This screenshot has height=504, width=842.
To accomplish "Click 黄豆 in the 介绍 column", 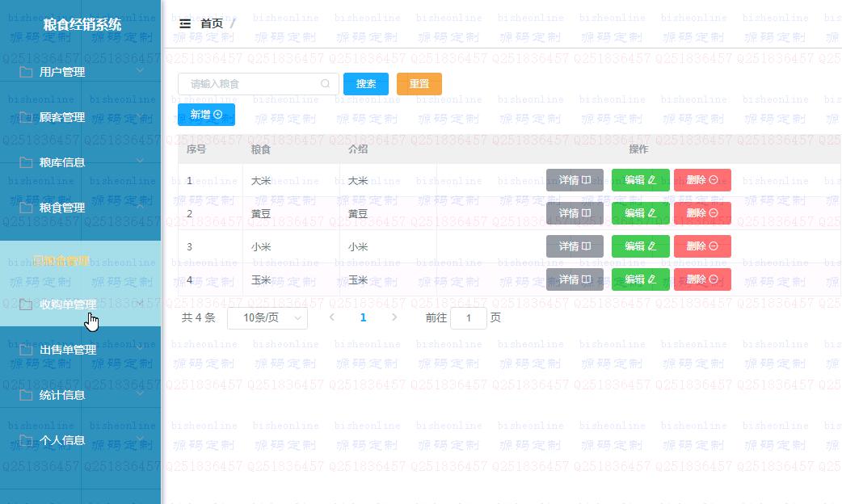I will click(358, 213).
